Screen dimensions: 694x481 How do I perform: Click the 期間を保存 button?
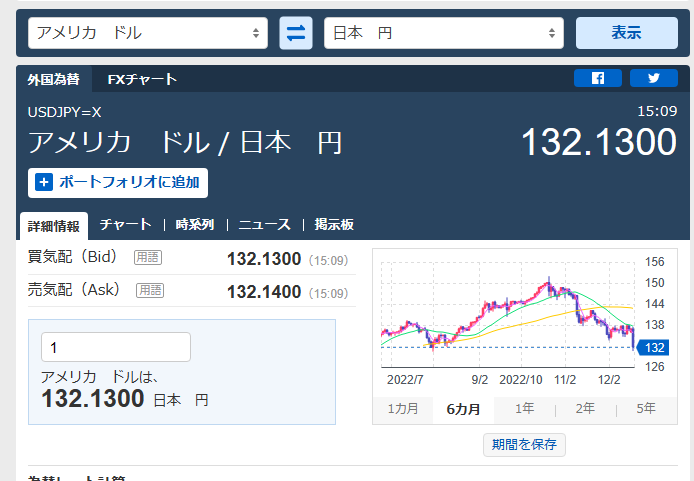523,444
